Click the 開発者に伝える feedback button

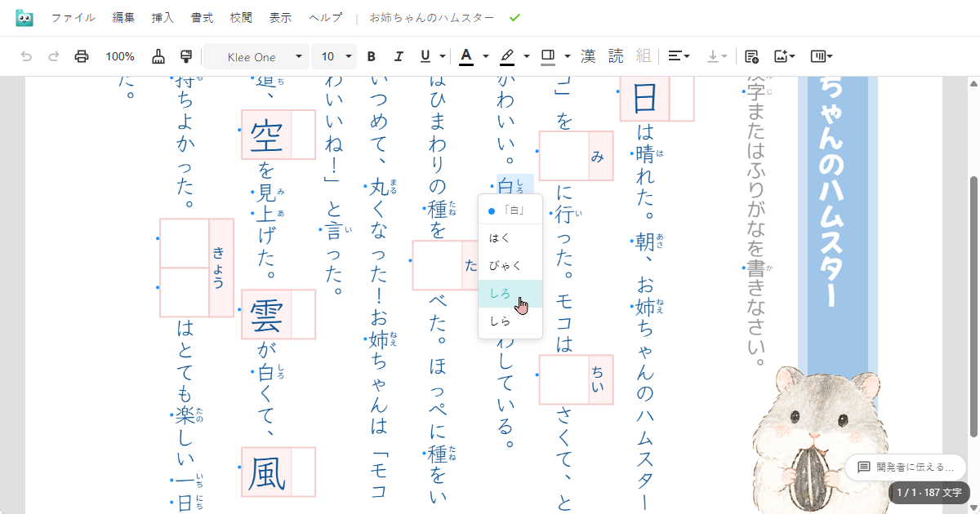point(904,467)
